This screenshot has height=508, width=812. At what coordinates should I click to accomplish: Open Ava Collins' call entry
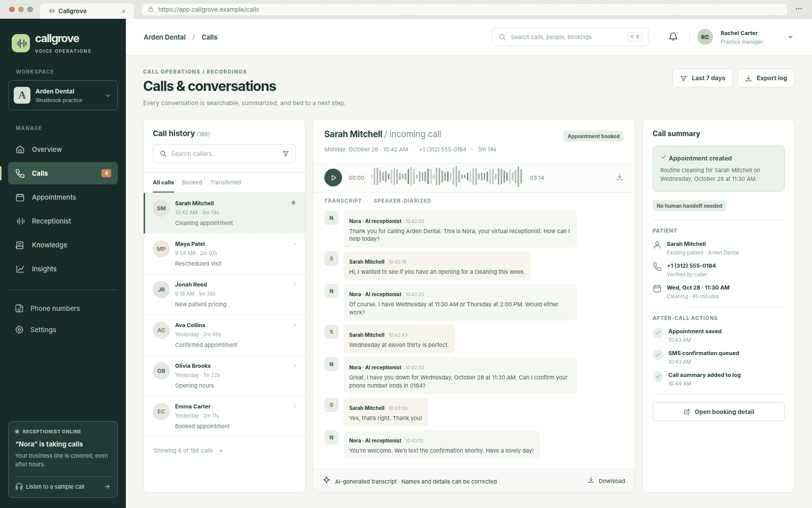[224, 335]
